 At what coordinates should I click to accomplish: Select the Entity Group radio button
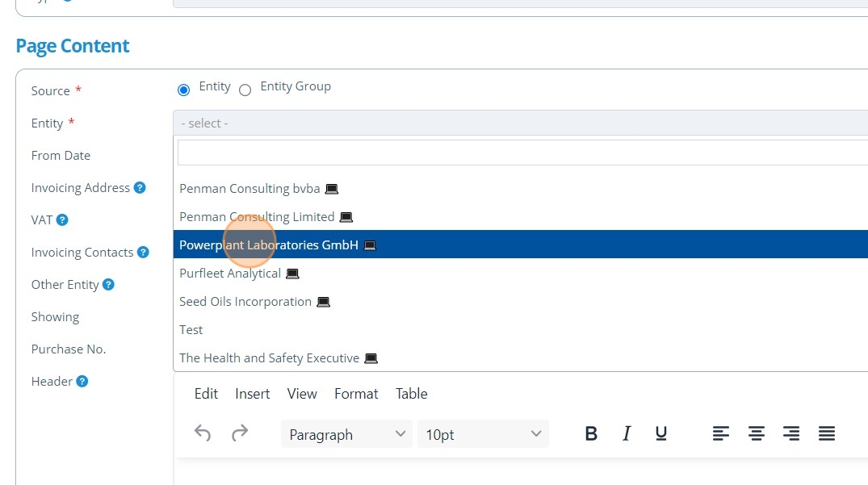coord(245,90)
